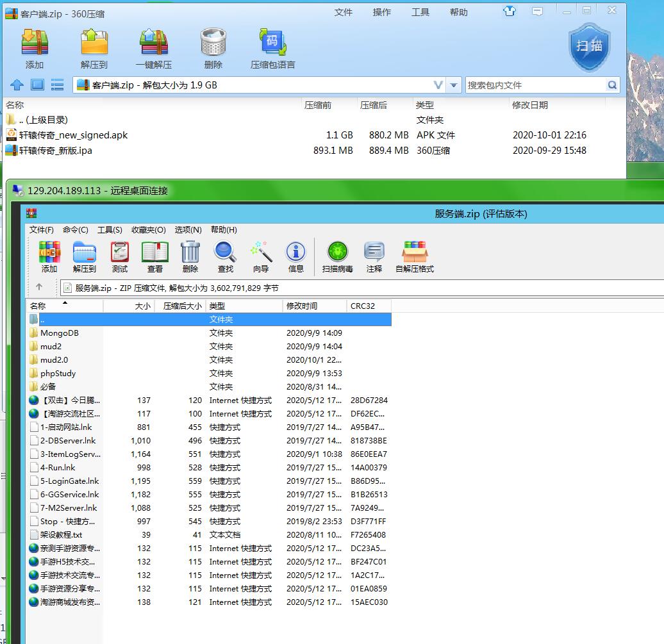Select the 轩辕传奇_new_signed.apk file

74,135
